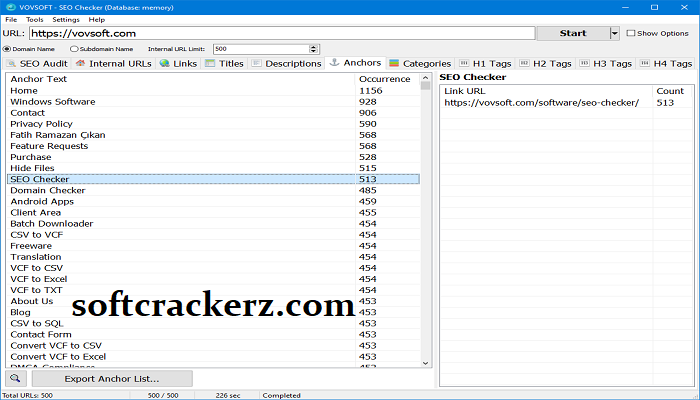700x400 pixels.
Task: Select the Purchase anchor row
Action: (x=213, y=157)
